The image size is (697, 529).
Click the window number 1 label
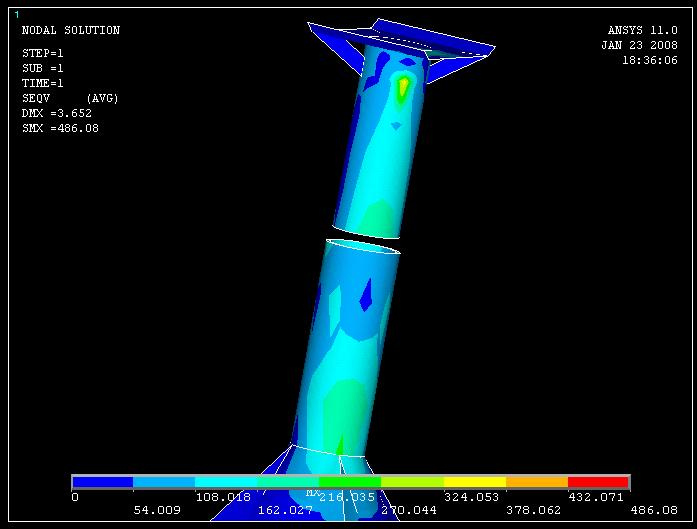tap(17, 15)
